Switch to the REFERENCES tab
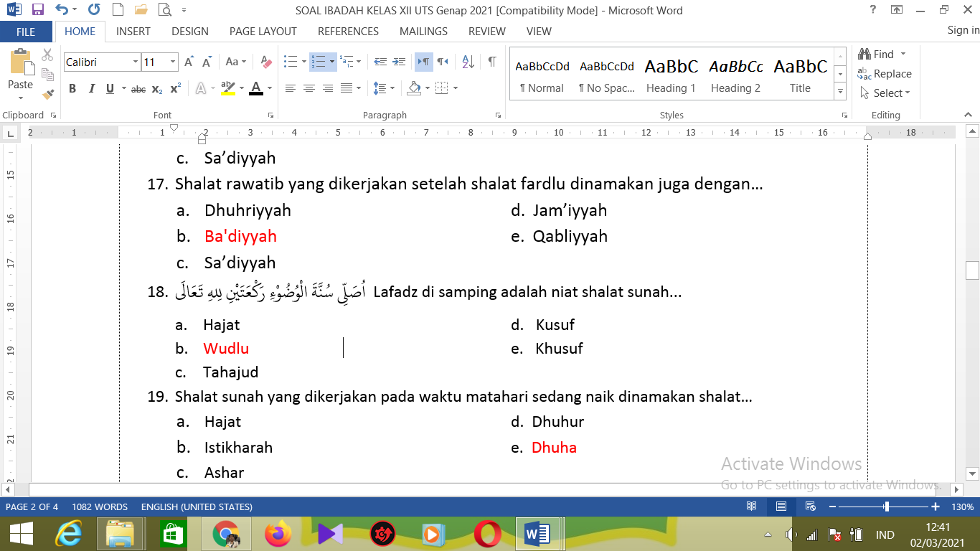The image size is (980, 551). click(x=348, y=32)
